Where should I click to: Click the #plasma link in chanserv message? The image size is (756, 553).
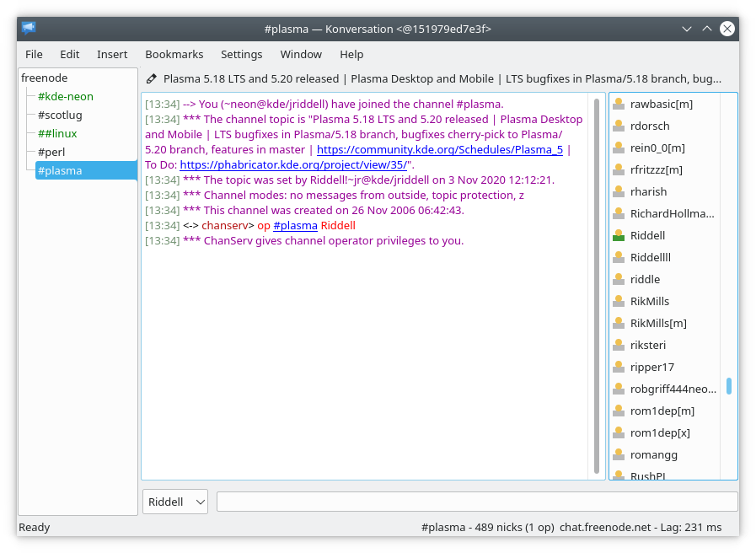[x=294, y=225]
